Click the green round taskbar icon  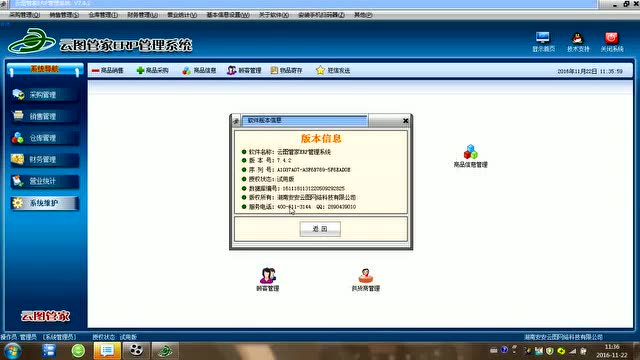click(78, 351)
